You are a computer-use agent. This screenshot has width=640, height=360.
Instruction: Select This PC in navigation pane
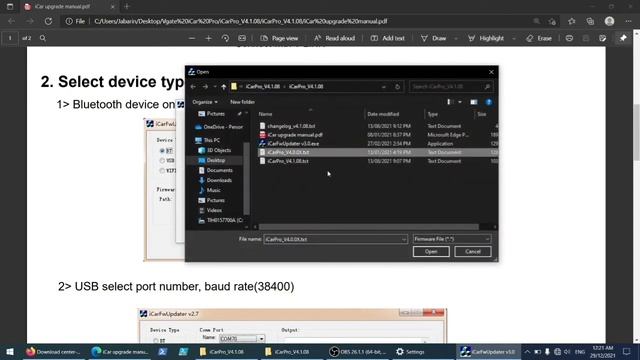(207, 140)
